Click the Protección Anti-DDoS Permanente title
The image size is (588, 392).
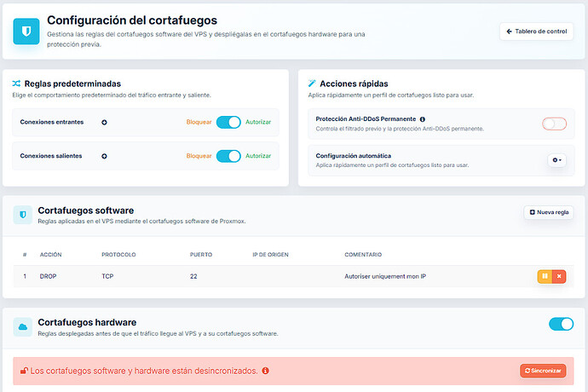click(366, 119)
